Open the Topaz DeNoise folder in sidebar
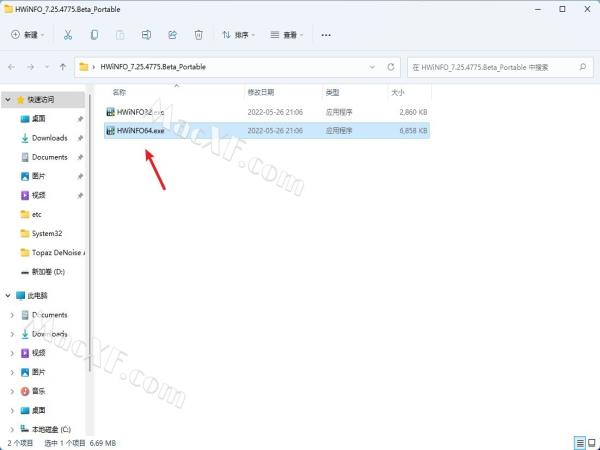600x450 pixels. pos(56,253)
